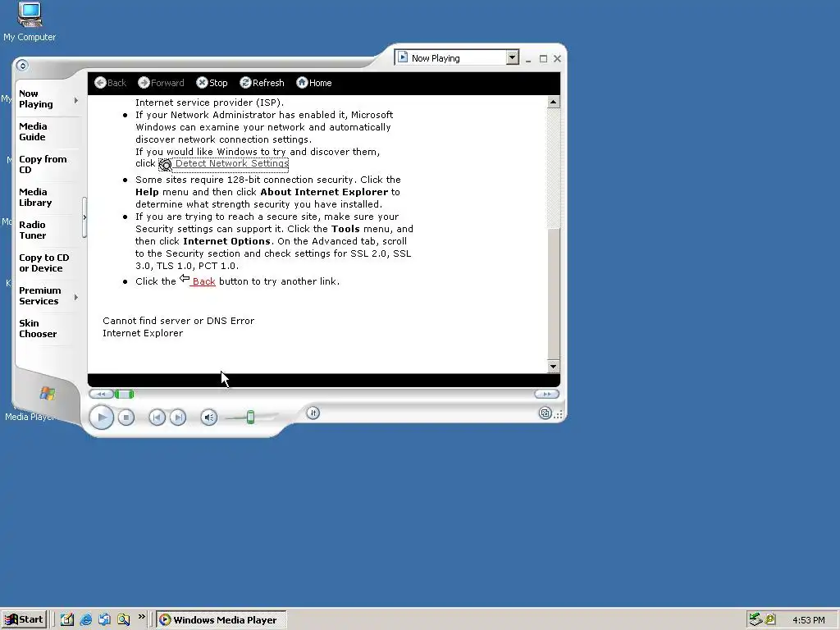The image size is (840, 630).
Task: Click the rewind button on seek bar
Action: (x=101, y=395)
